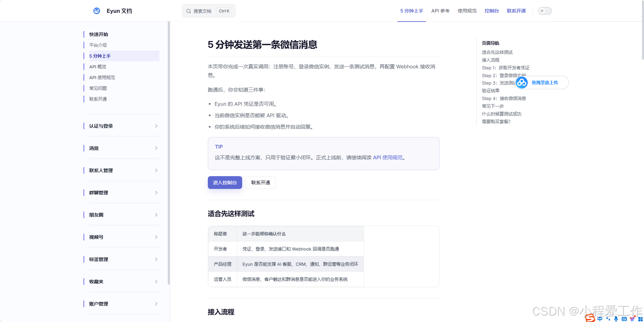This screenshot has width=644, height=322.
Task: Toggle the light/dark theme switch
Action: click(x=545, y=11)
